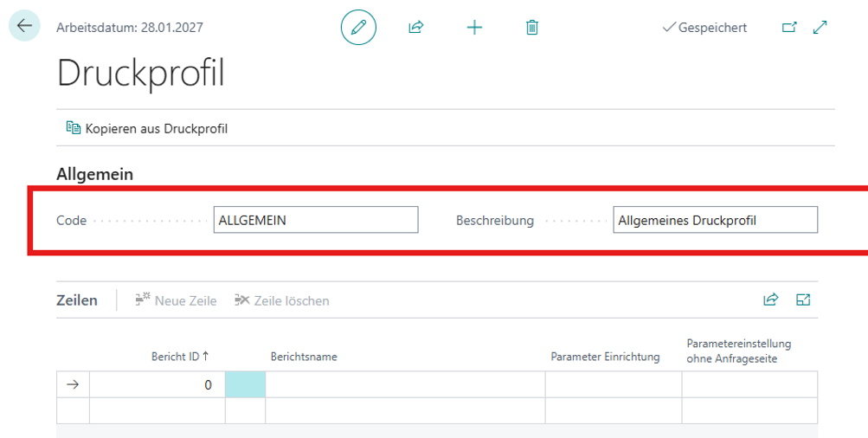Click Kopieren aus Druckprofil action
Viewport: 868px width, 438px height.
click(147, 129)
